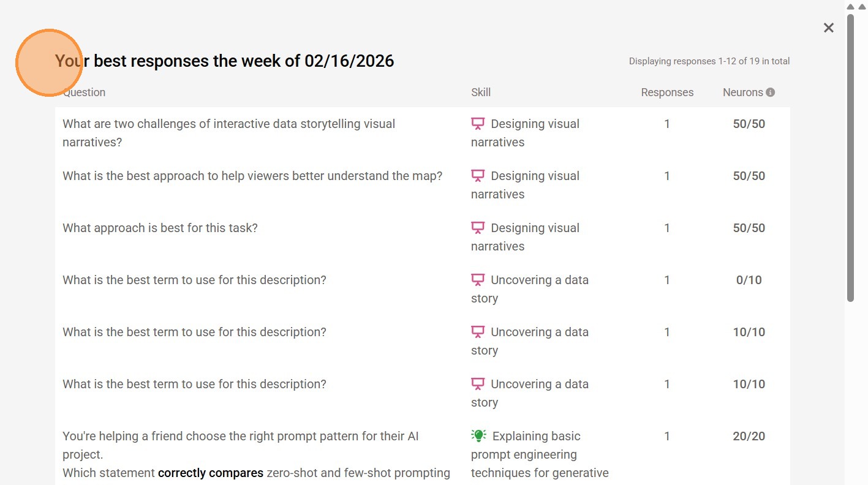Open question about helping viewers understand the map
Viewport: 868px width, 485px height.
coord(252,176)
